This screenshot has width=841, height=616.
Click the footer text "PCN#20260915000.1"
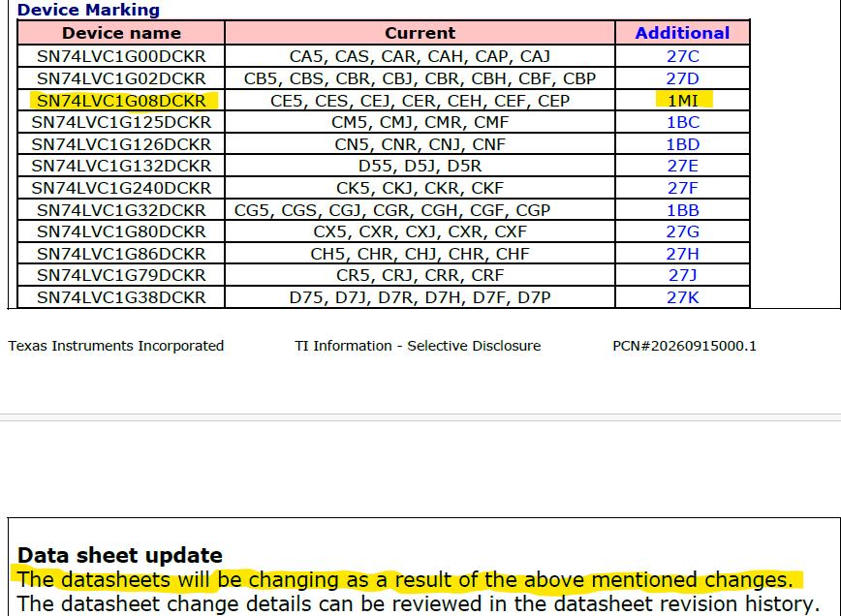[x=684, y=346]
